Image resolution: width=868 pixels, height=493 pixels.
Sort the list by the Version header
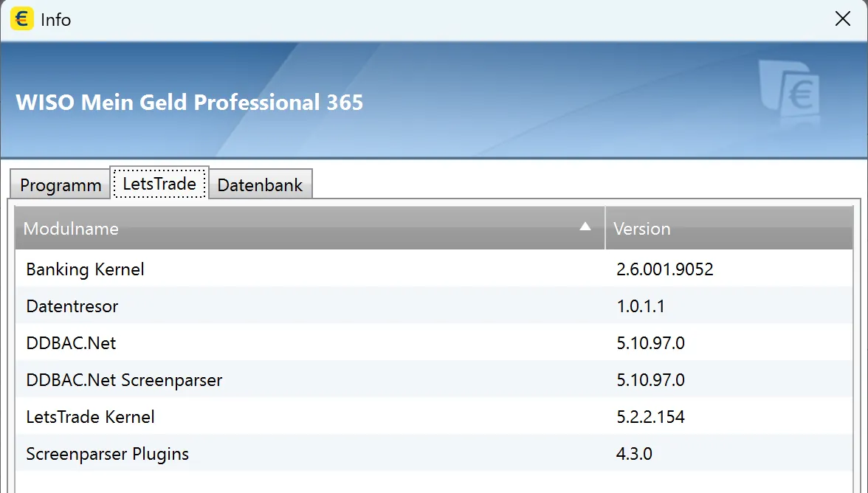coord(642,229)
